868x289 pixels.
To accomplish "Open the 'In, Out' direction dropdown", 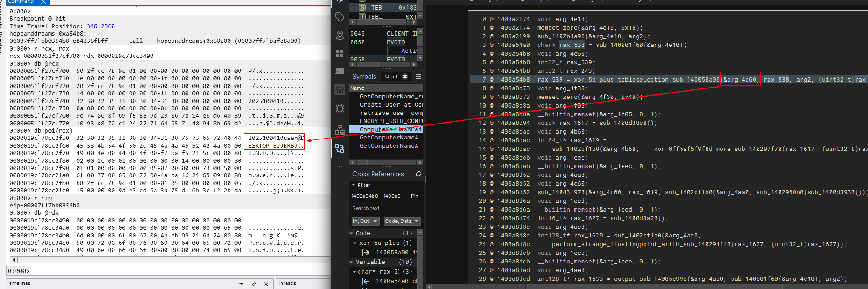I will click(365, 221).
